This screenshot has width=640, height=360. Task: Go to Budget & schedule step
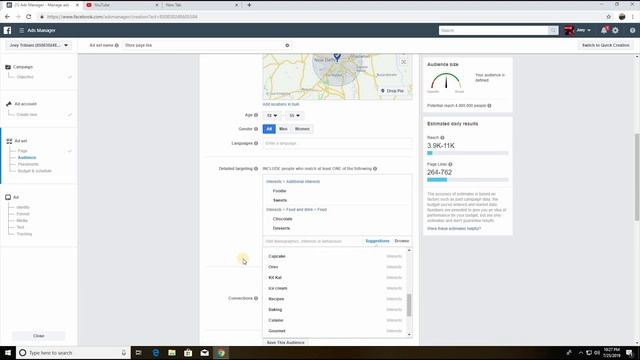(35, 171)
